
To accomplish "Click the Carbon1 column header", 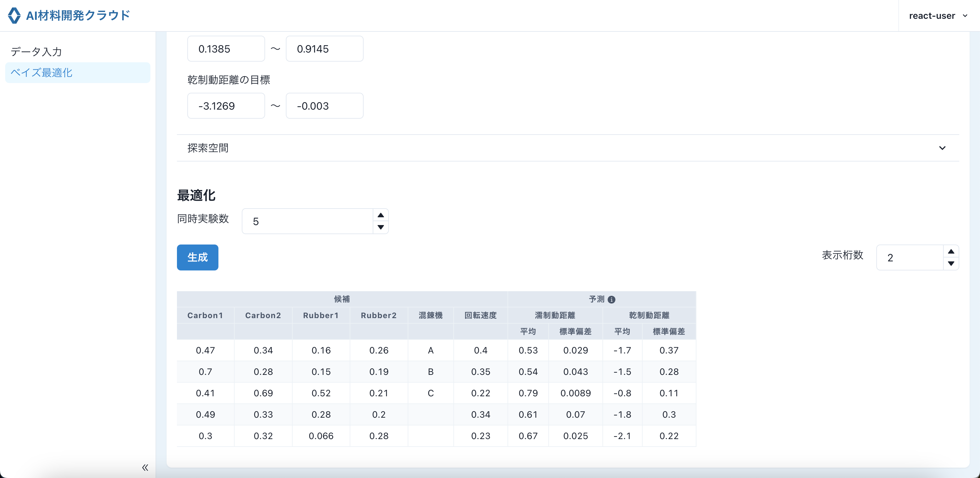I will pos(205,315).
